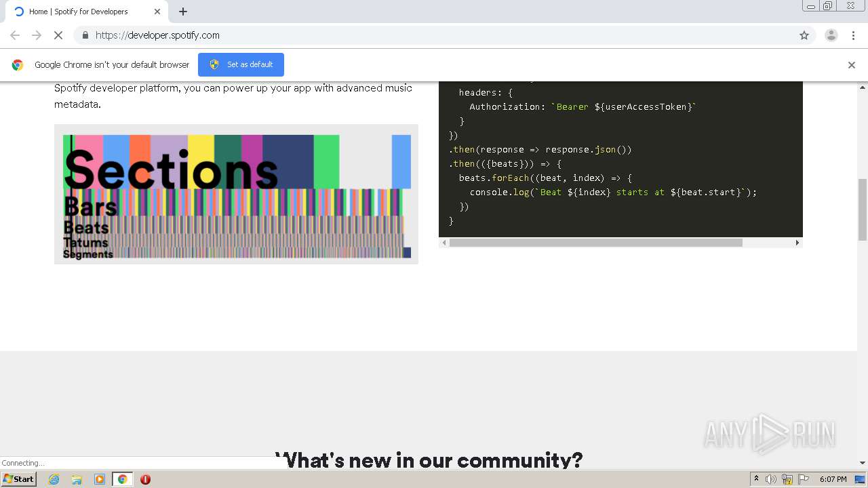Open network tray icon
The width and height of the screenshot is (868, 488).
point(787,479)
